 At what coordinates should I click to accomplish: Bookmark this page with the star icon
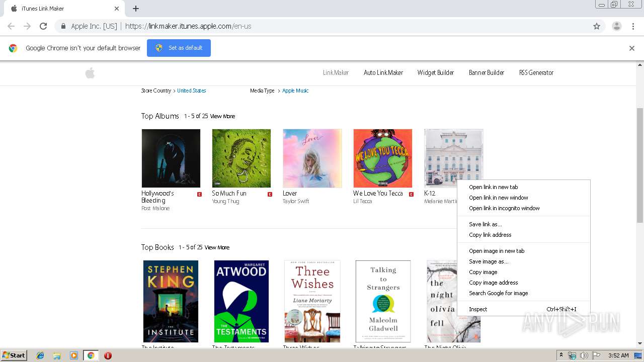click(597, 26)
